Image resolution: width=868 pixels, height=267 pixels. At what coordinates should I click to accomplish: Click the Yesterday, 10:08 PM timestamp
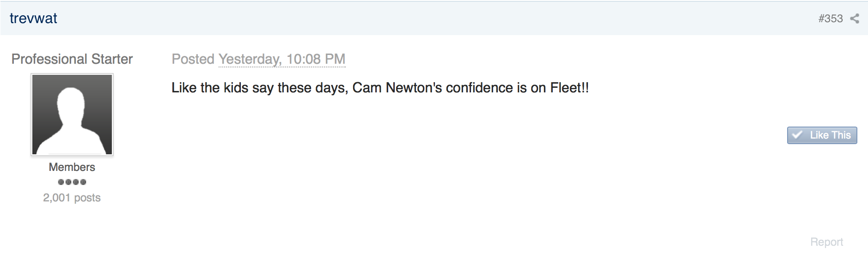(282, 59)
